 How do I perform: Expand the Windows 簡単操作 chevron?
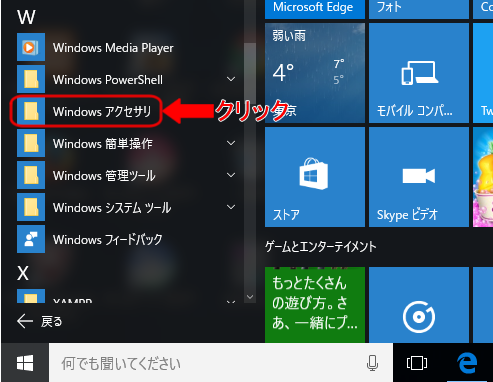pyautogui.click(x=231, y=143)
